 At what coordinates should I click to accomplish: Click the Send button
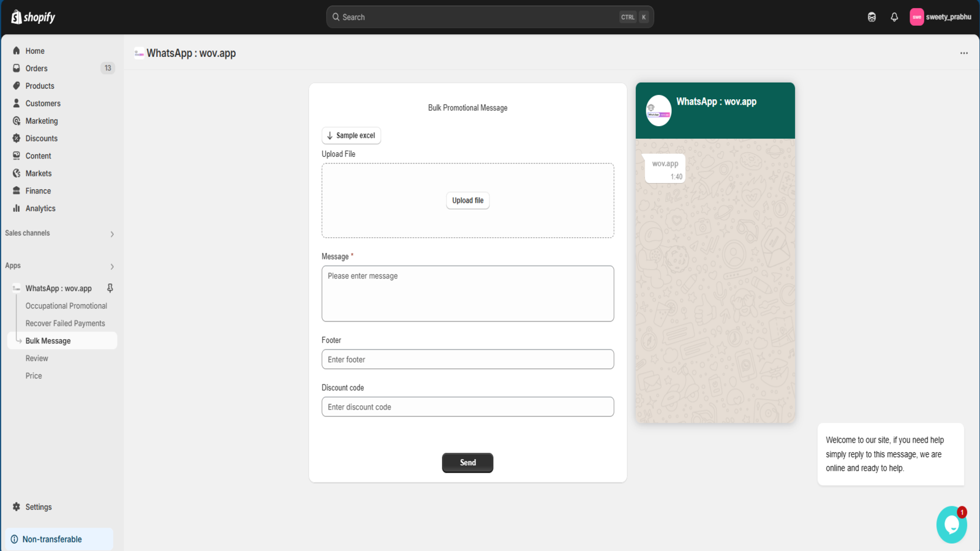pyautogui.click(x=468, y=463)
